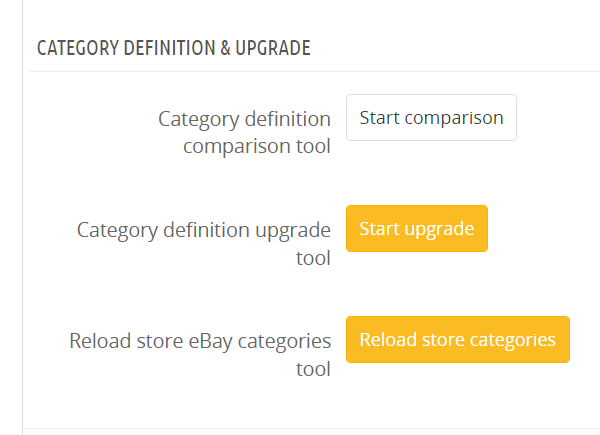Click the Start comparison button
This screenshot has width=600, height=435.
pyautogui.click(x=431, y=118)
